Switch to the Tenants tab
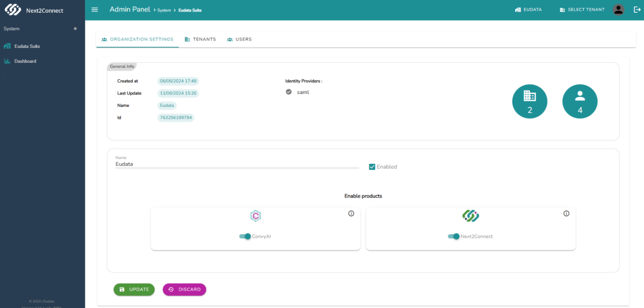The image size is (644, 308). click(x=200, y=39)
